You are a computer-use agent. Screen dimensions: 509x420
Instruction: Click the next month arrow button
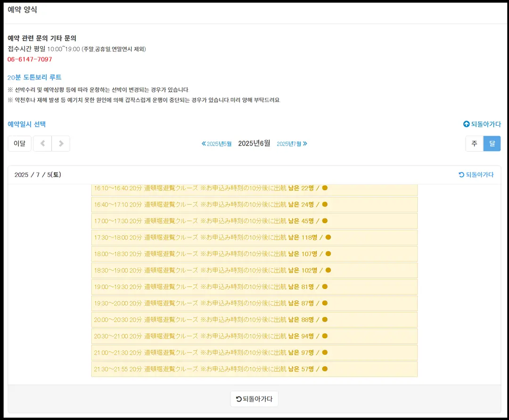coord(61,143)
